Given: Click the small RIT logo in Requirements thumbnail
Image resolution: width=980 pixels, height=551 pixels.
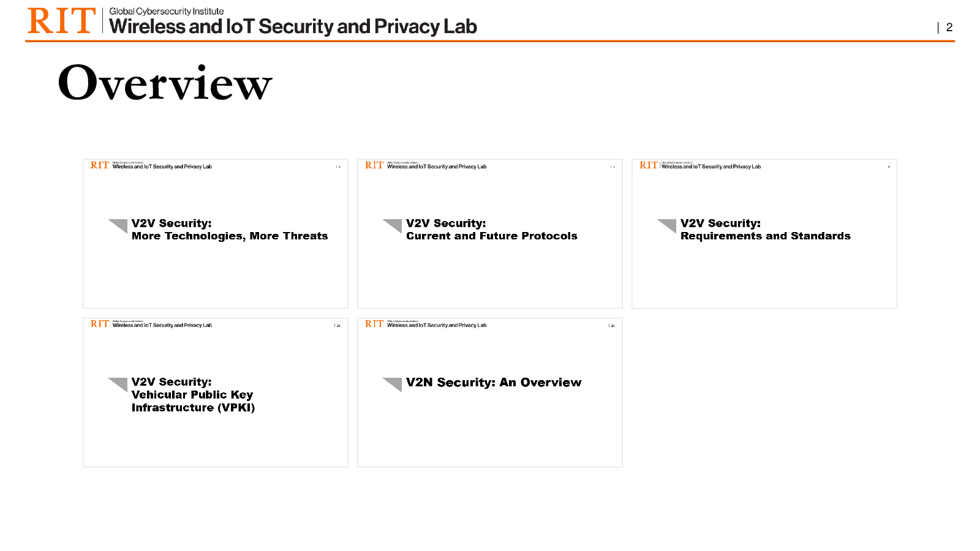Looking at the screenshot, I should [x=649, y=165].
